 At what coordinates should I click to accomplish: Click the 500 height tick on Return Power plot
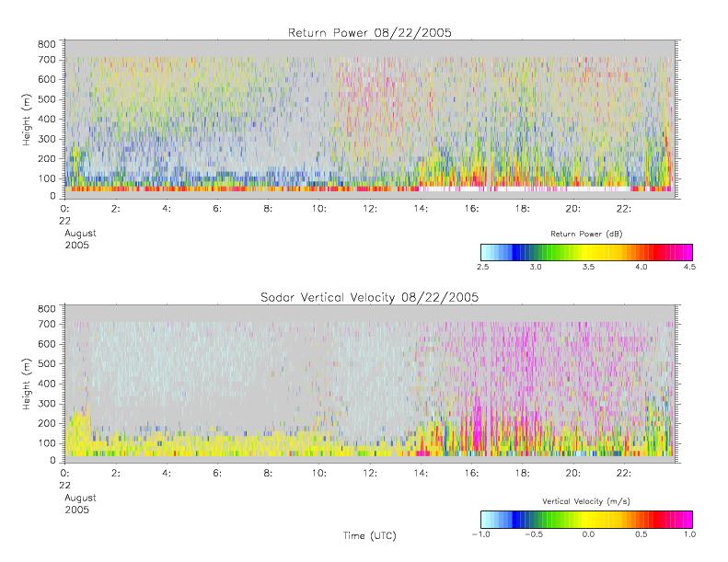(x=46, y=99)
